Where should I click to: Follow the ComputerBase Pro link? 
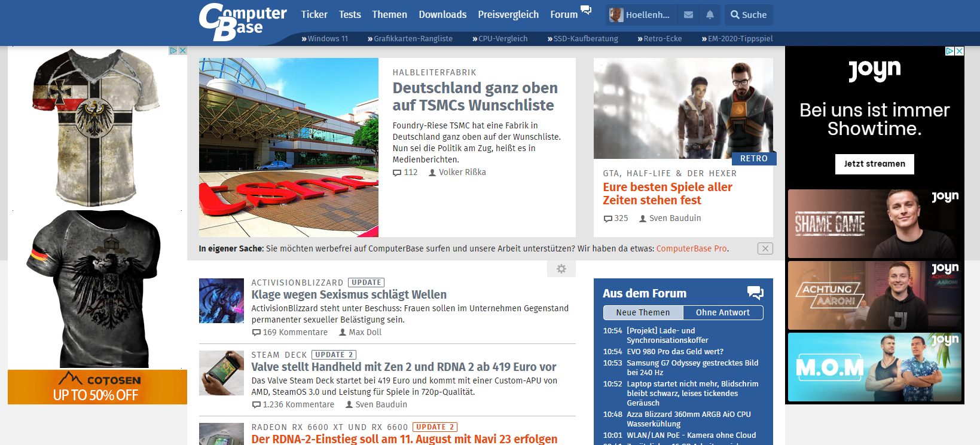(692, 248)
